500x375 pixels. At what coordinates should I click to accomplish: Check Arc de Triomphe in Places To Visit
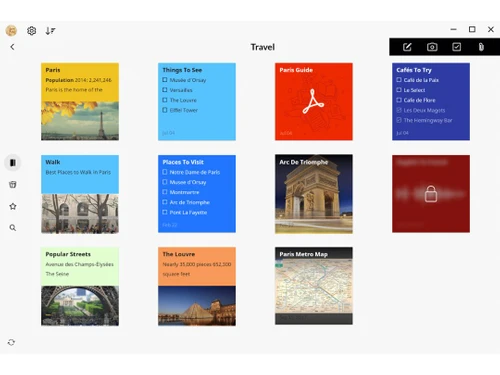[x=165, y=202]
